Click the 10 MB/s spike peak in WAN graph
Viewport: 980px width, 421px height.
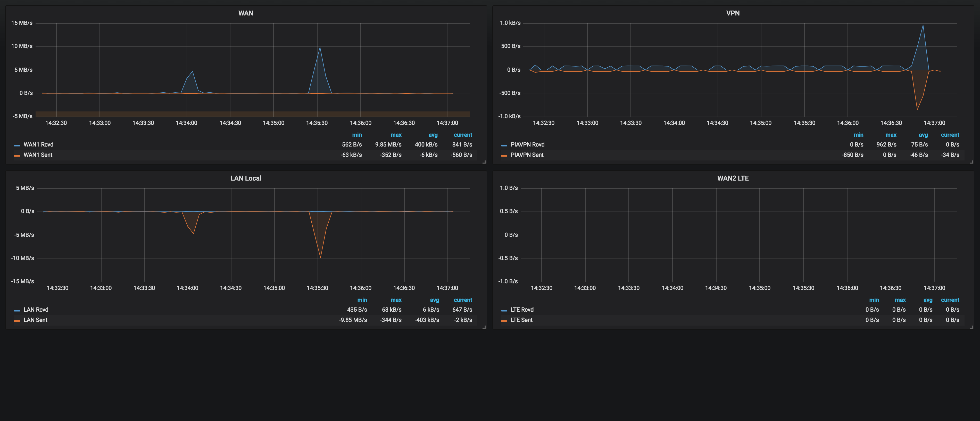pyautogui.click(x=320, y=47)
